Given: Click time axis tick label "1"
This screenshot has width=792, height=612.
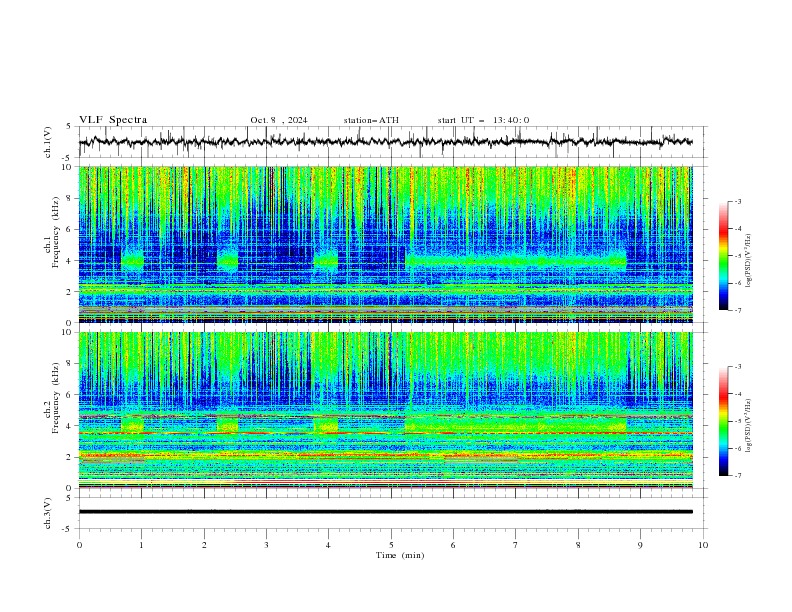Looking at the screenshot, I should 141,545.
